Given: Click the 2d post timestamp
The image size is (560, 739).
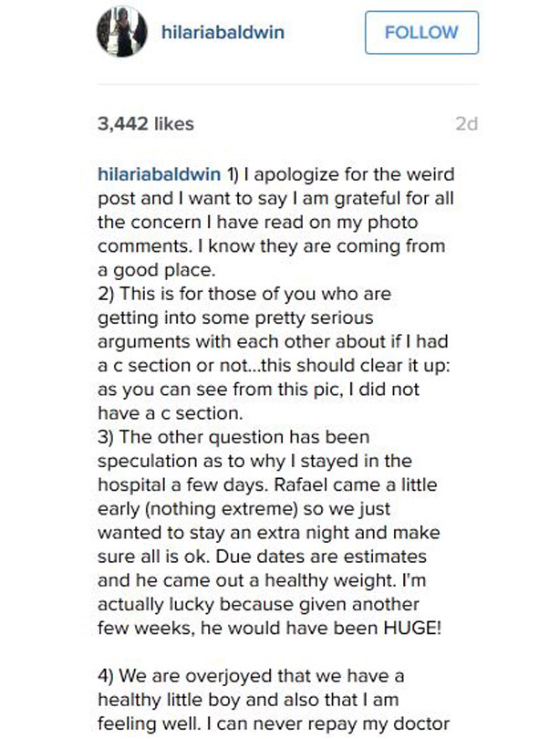Looking at the screenshot, I should point(466,124).
